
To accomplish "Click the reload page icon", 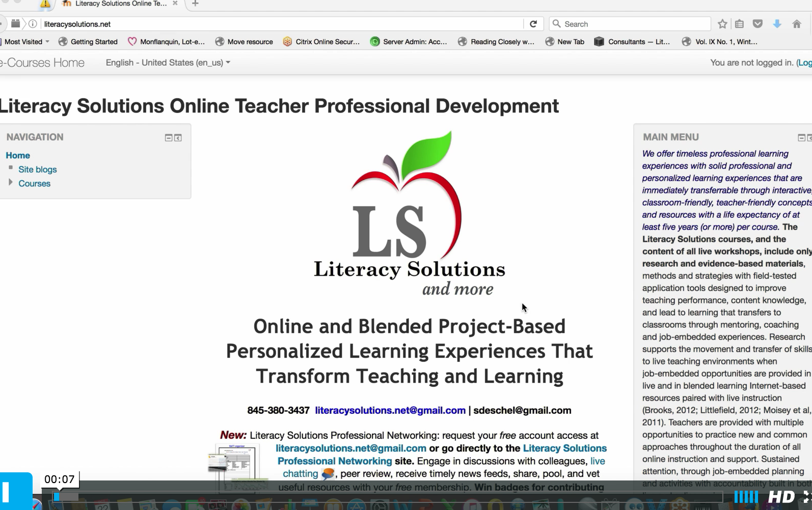I will [x=533, y=24].
